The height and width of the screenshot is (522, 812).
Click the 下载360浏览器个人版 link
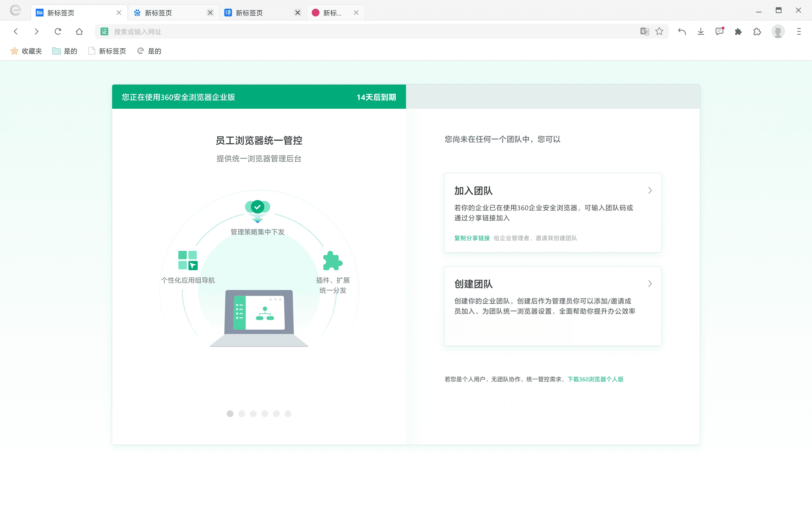click(x=595, y=379)
